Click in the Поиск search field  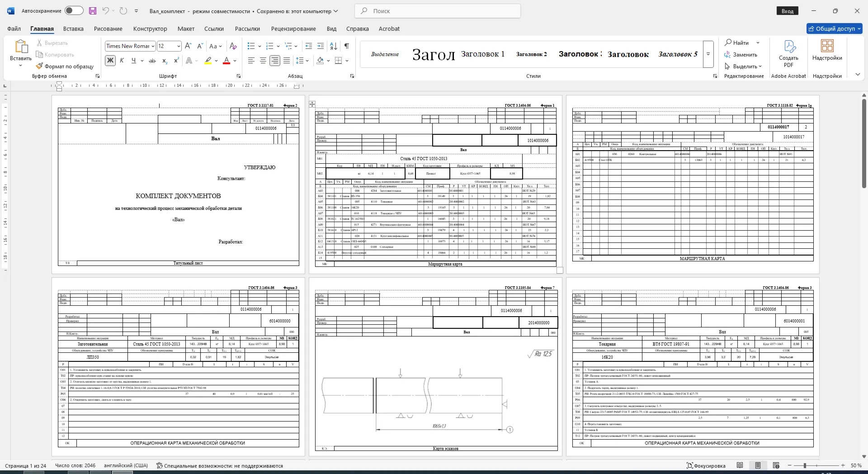pos(438,11)
